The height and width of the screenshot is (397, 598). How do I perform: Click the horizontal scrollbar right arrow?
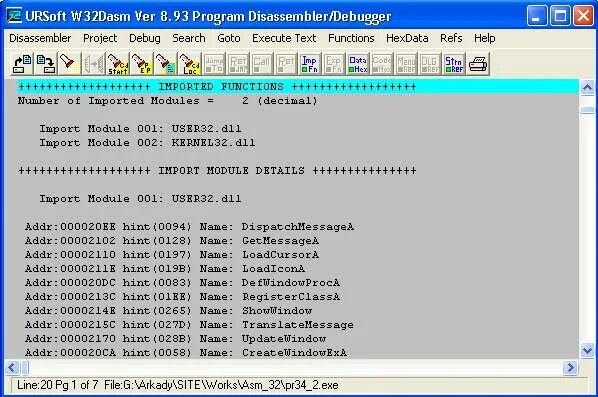pyautogui.click(x=570, y=368)
